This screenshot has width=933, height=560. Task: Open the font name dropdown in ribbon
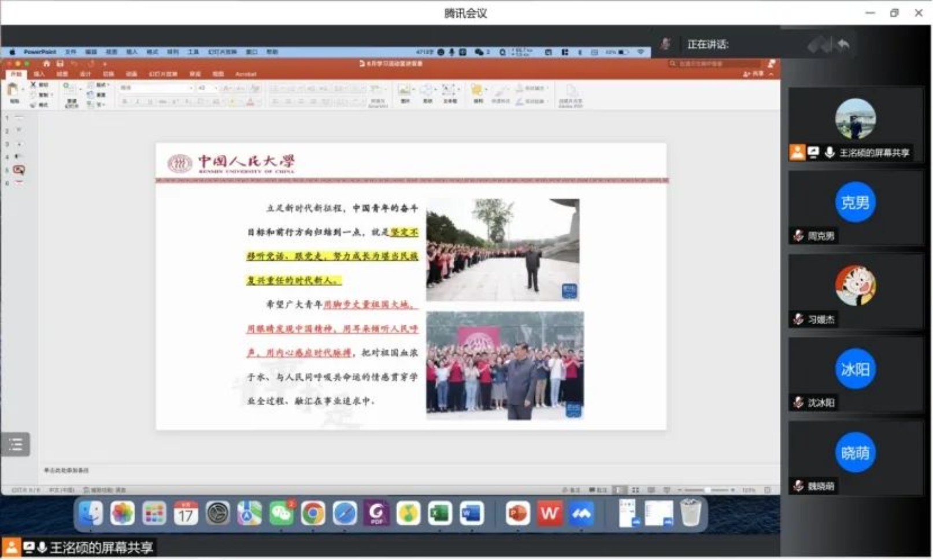(191, 88)
